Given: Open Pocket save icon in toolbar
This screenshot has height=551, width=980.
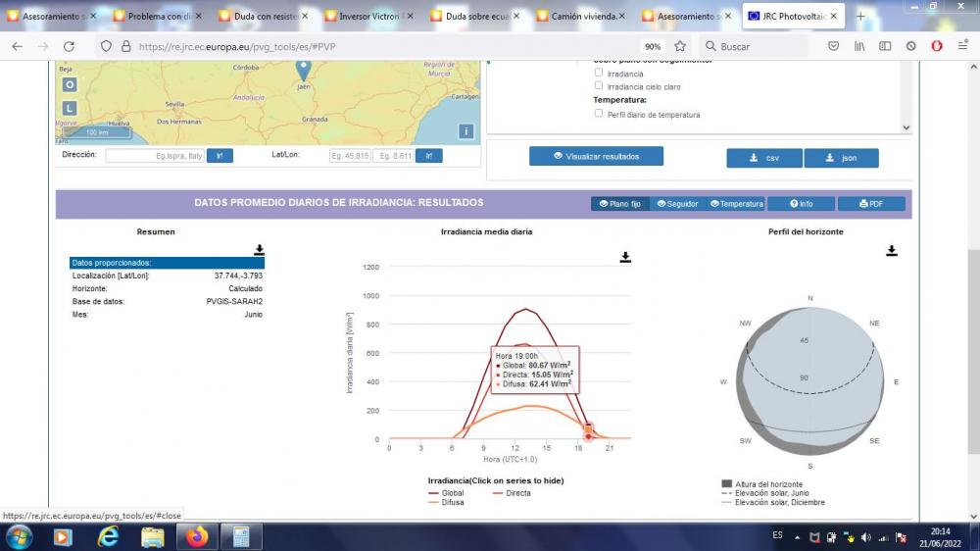Looking at the screenshot, I should (833, 46).
